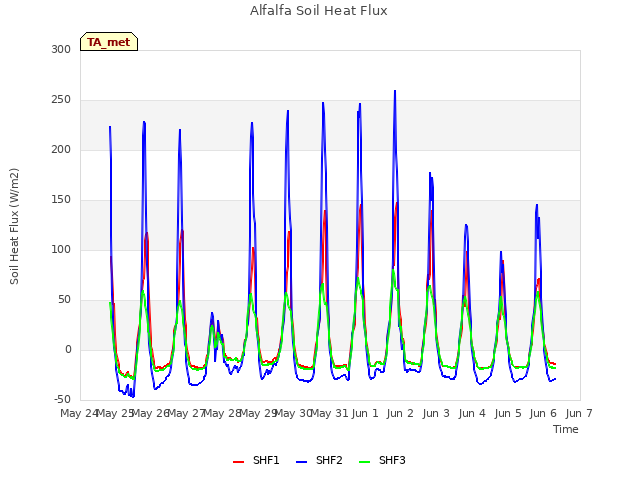This screenshot has width=640, height=480.
Task: Click the May 24 x-axis tick label
Action: click(x=79, y=413)
